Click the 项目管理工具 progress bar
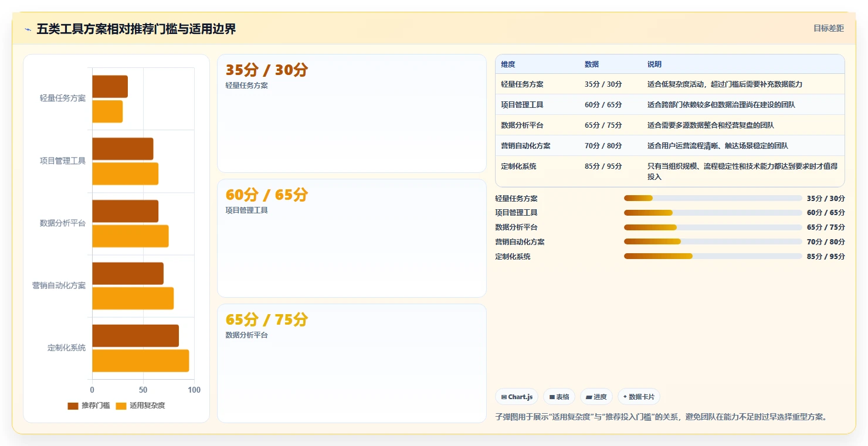Viewport: 868px width, 446px height. tap(713, 213)
